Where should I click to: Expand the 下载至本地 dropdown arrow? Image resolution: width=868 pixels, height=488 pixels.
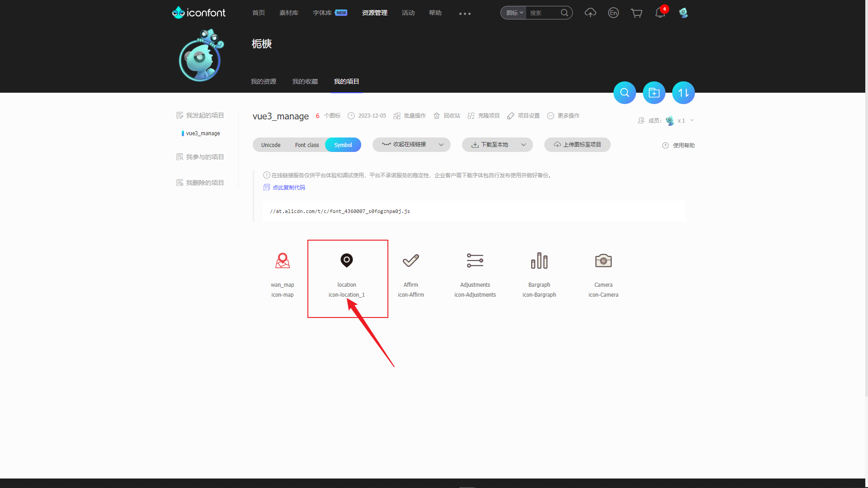point(524,145)
